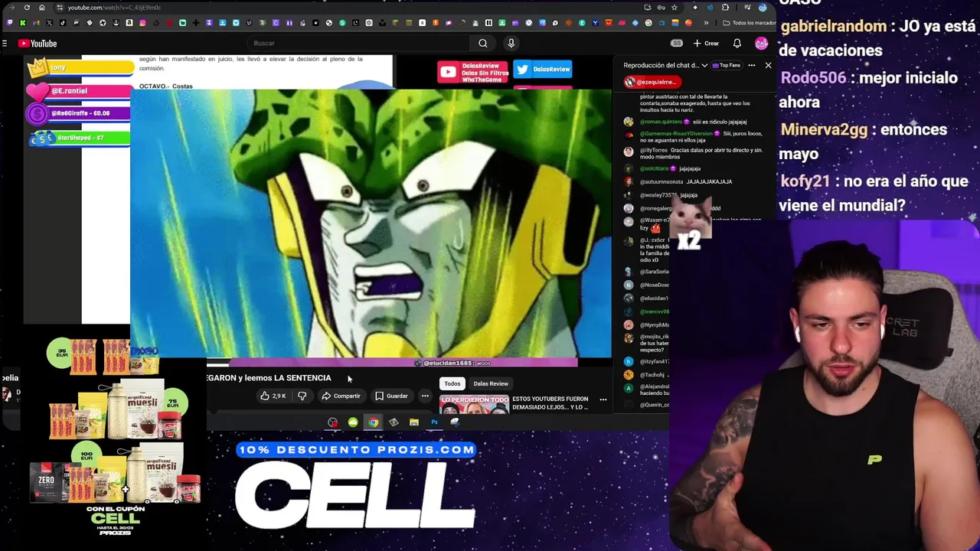Image resolution: width=980 pixels, height=551 pixels.
Task: Open the browser extensions puzzle icon
Action: 725,8
